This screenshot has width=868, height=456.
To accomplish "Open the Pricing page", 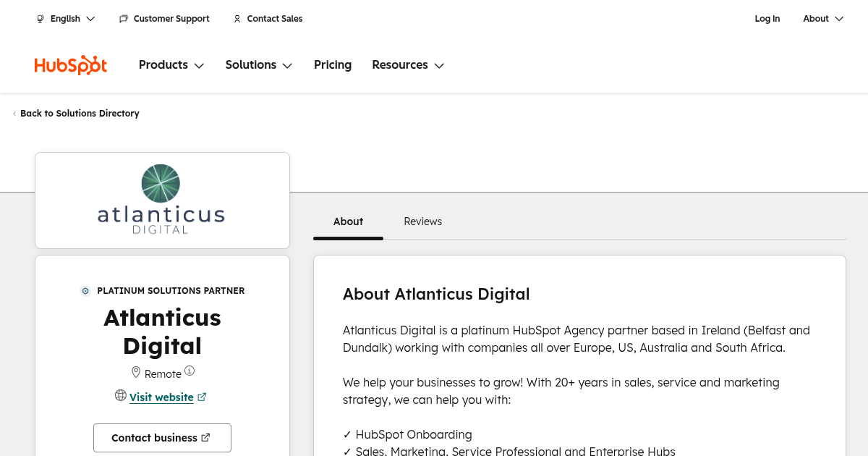I will [333, 65].
